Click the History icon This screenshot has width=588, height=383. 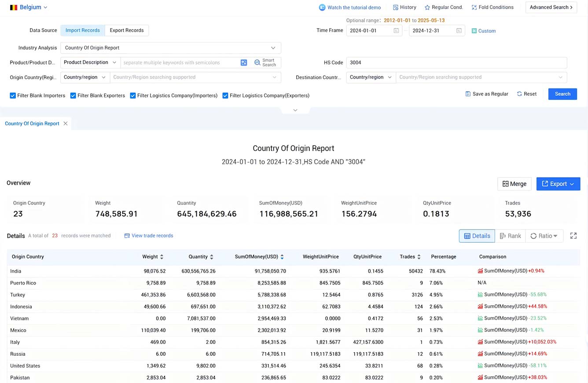[x=396, y=7]
